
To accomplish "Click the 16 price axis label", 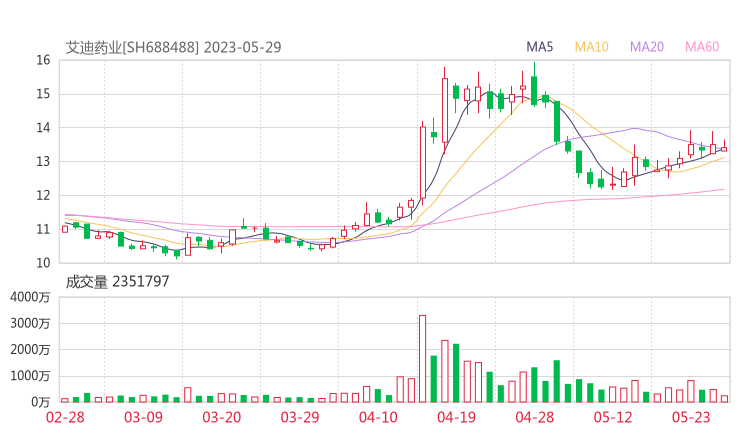I will point(43,60).
